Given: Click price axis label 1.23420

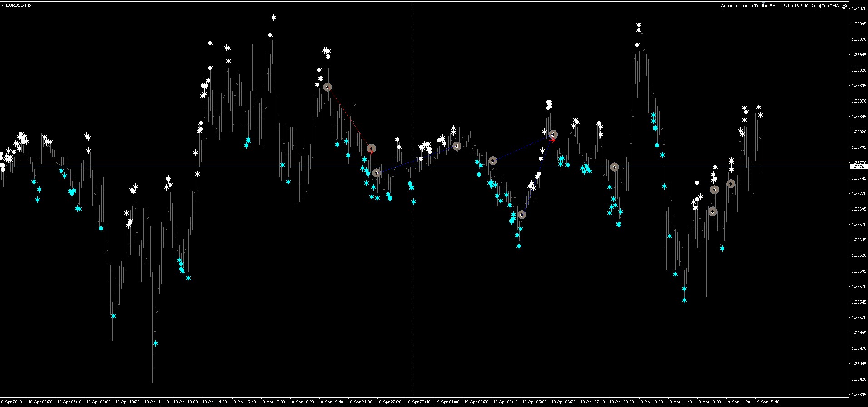Looking at the screenshot, I should (x=858, y=379).
